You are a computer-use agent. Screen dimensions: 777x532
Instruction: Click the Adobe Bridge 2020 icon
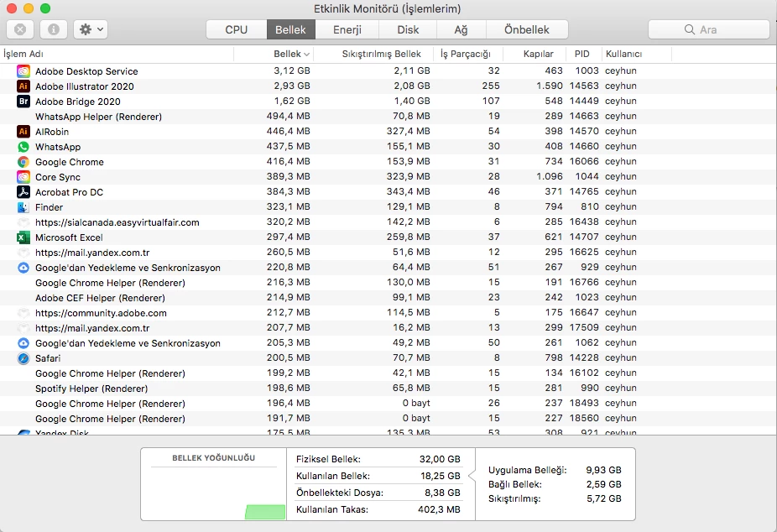point(23,102)
